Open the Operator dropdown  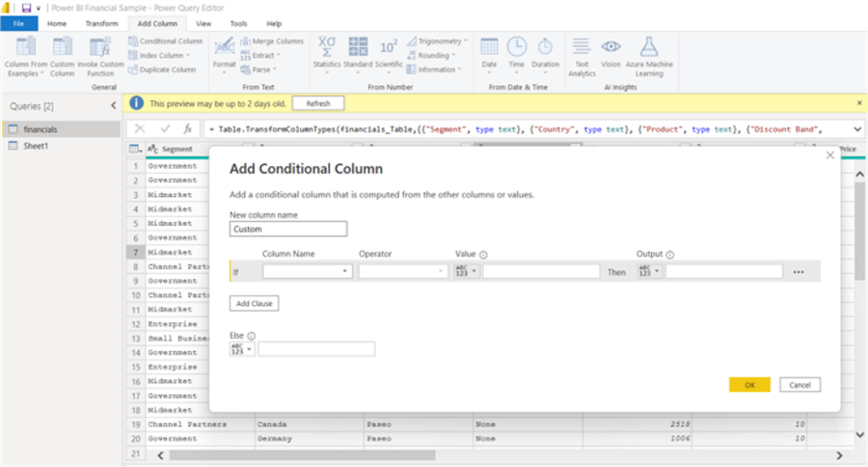403,271
